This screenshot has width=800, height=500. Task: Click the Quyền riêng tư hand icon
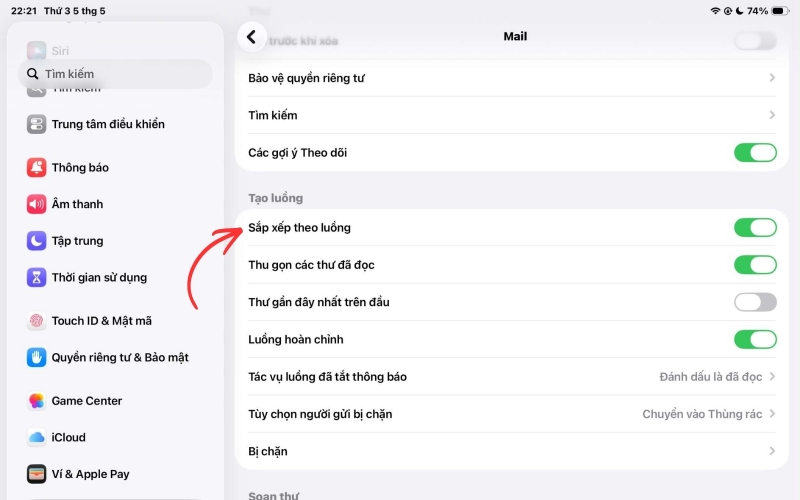pyautogui.click(x=36, y=358)
